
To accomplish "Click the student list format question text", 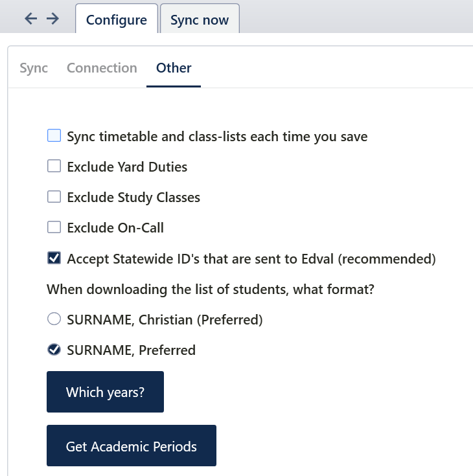I will (x=211, y=289).
